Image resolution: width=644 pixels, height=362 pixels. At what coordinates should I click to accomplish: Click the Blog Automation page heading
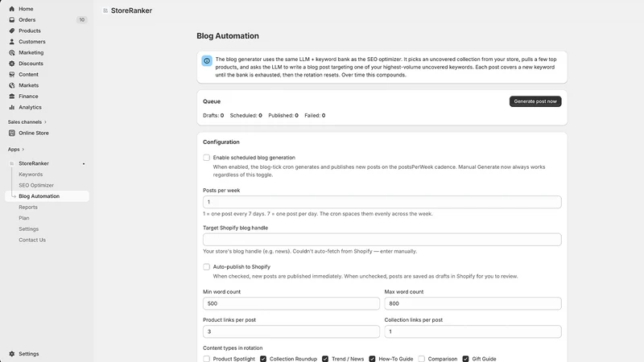[228, 36]
